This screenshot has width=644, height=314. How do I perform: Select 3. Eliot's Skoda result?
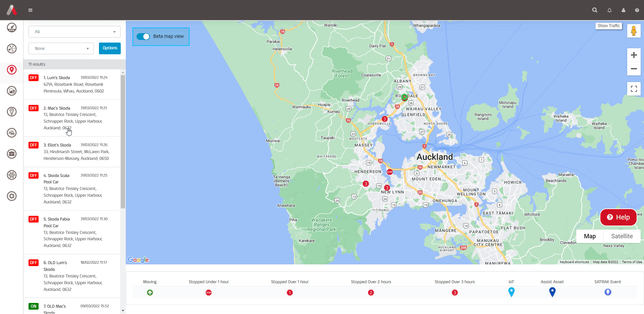(72, 152)
